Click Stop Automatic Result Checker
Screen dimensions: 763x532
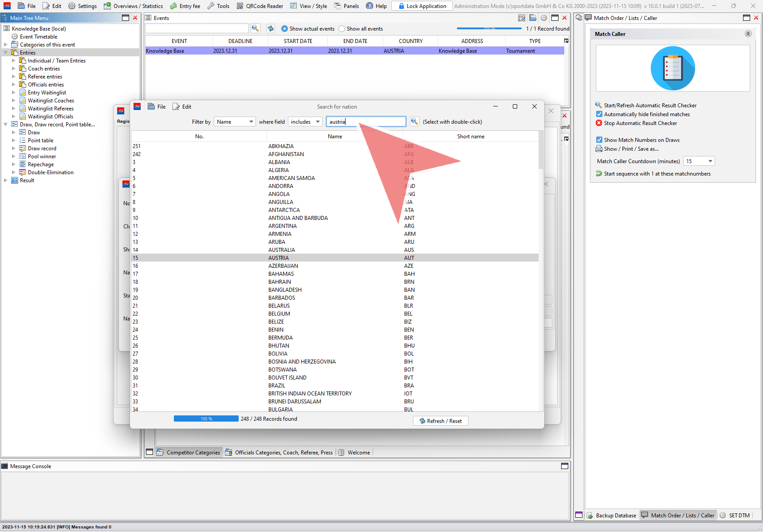[x=640, y=123]
